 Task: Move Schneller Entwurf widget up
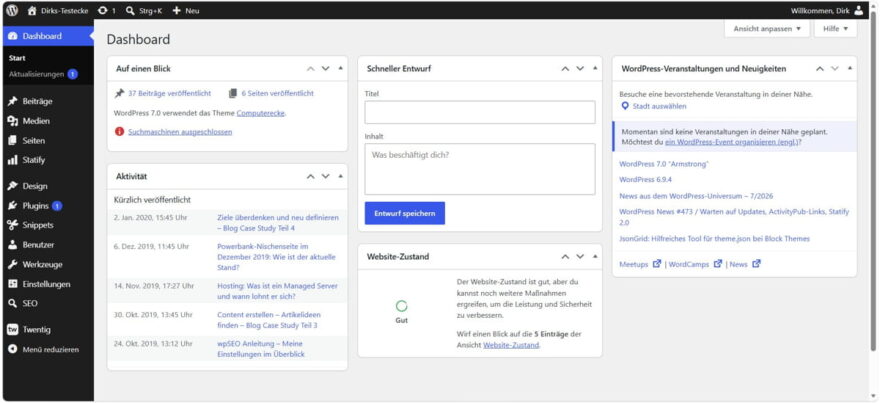[x=565, y=68]
